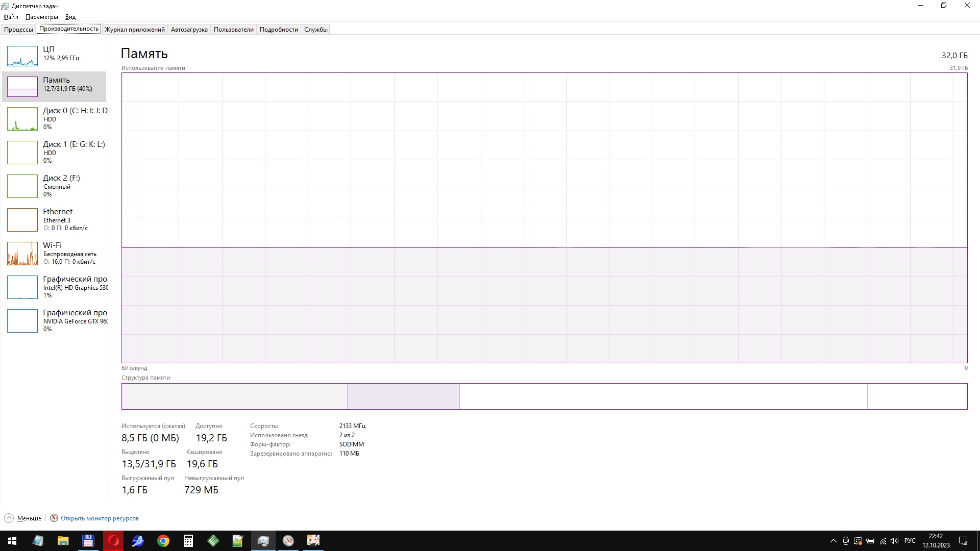
Task: Click the memory composition (Структура памяти) bar
Action: [x=544, y=396]
